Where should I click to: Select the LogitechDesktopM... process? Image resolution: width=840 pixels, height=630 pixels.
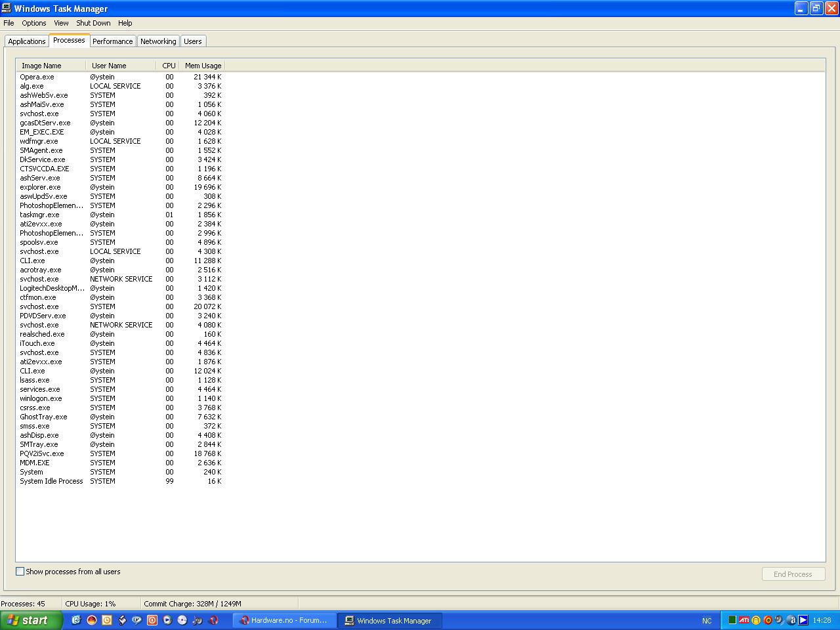tap(52, 288)
